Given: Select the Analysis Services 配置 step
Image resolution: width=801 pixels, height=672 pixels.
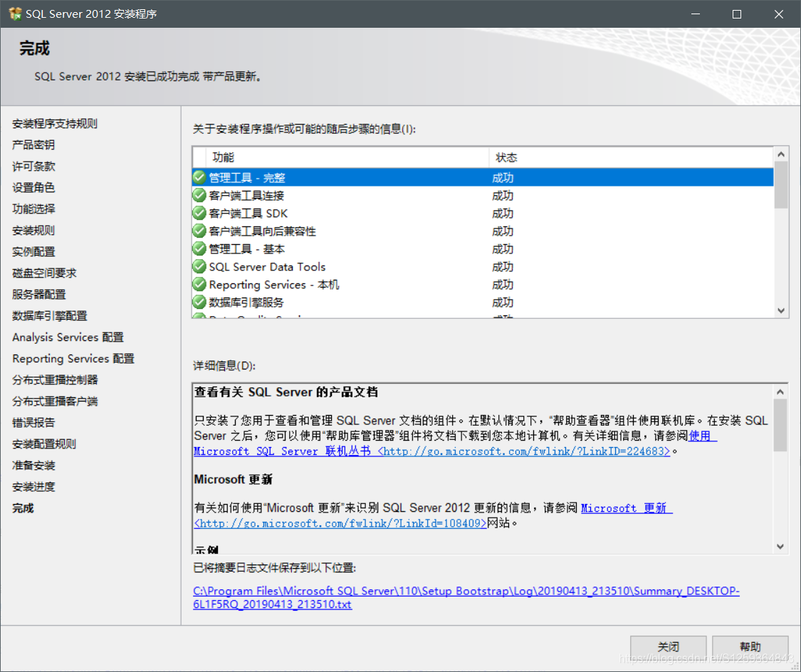Looking at the screenshot, I should pyautogui.click(x=68, y=337).
